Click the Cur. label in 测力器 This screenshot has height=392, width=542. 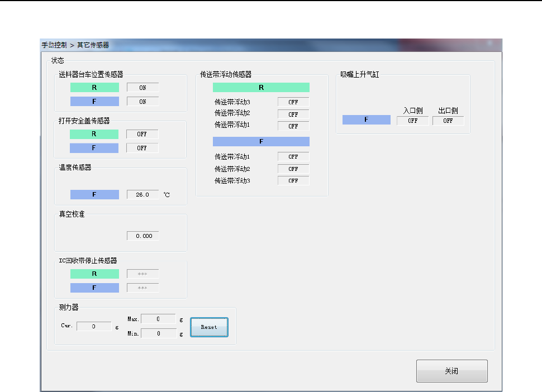66,326
